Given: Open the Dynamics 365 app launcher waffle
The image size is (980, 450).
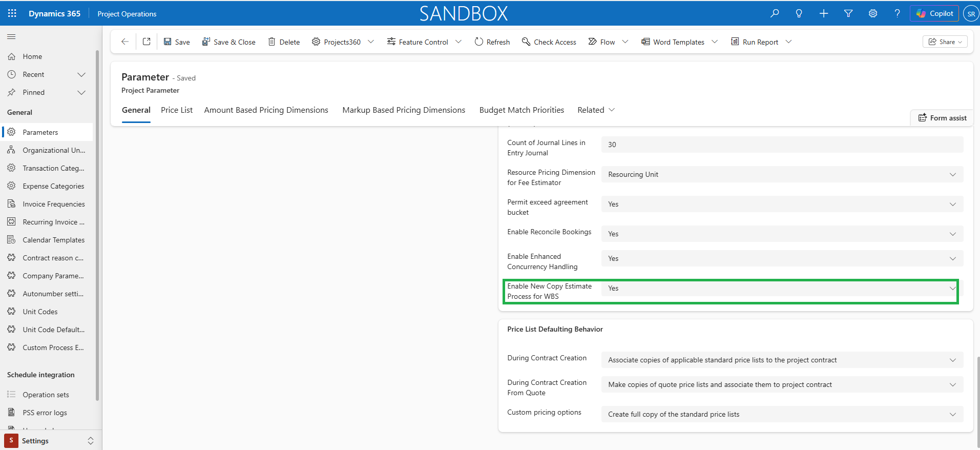Looking at the screenshot, I should (x=12, y=13).
